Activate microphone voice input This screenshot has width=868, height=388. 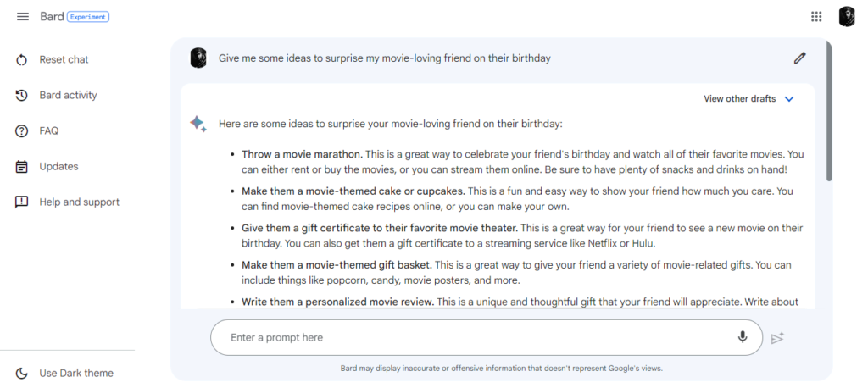[x=743, y=337]
